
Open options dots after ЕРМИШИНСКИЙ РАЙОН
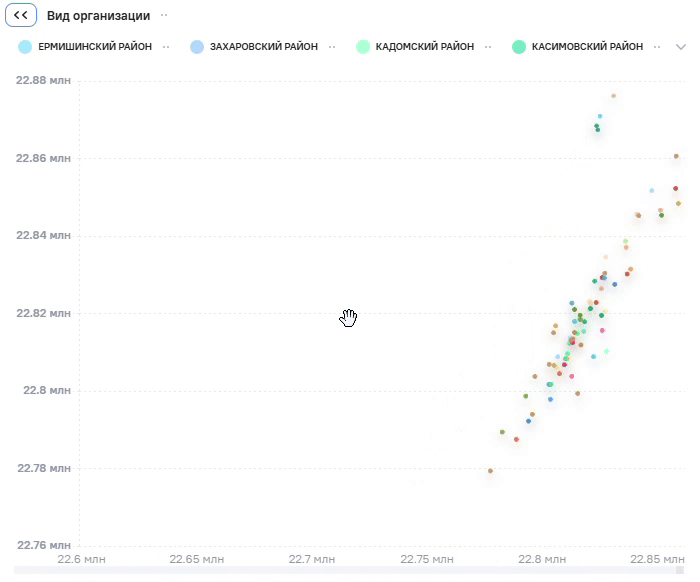(x=166, y=47)
